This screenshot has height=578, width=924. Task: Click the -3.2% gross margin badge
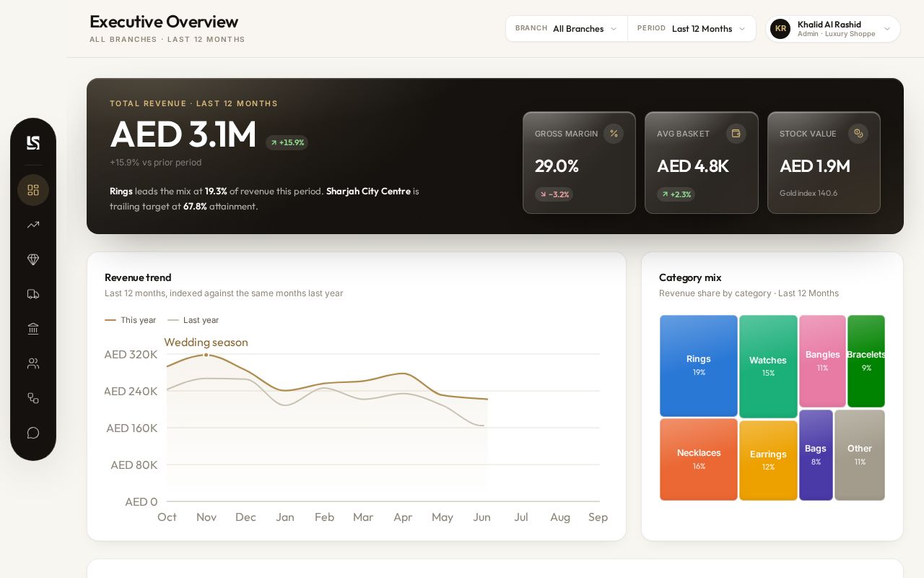pyautogui.click(x=554, y=194)
